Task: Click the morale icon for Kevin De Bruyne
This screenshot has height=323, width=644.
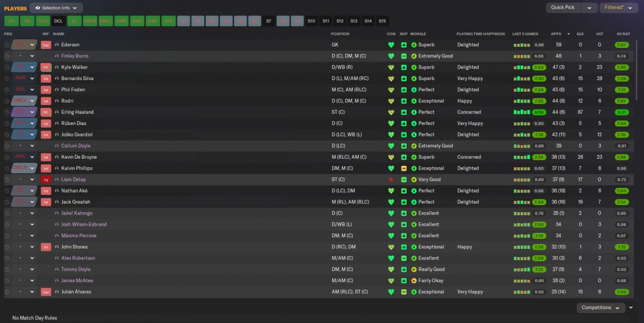Action: coord(414,157)
